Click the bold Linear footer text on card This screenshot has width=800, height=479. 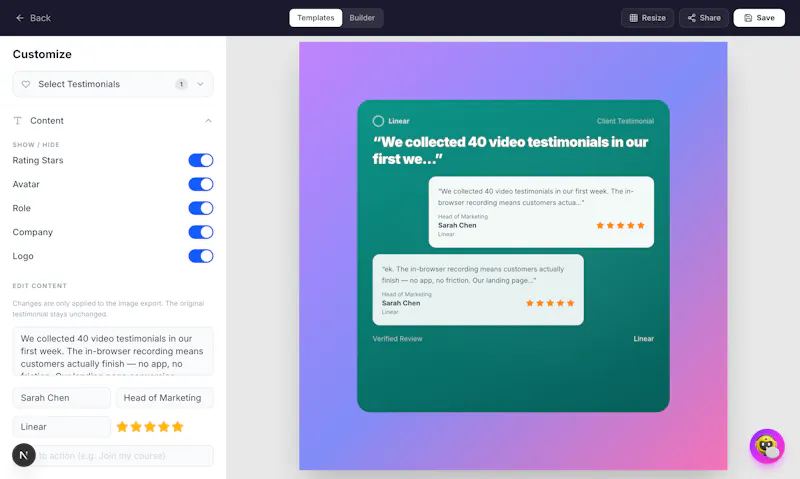[643, 339]
